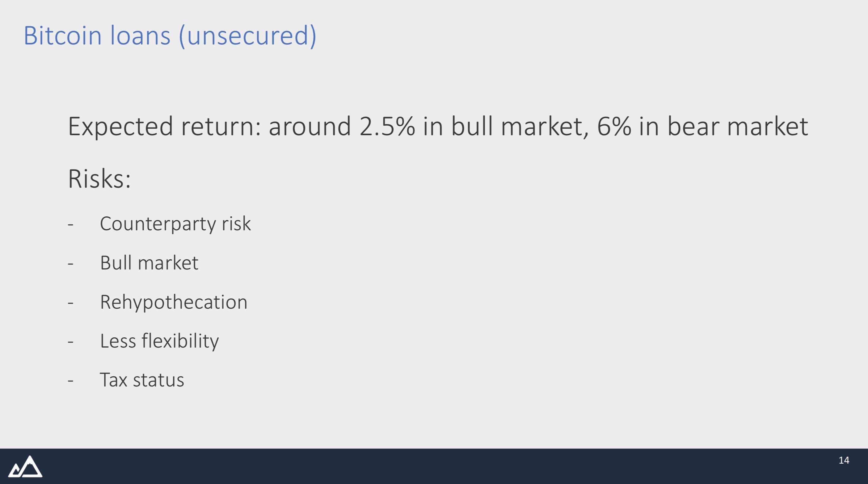Select the slide title 'Bitcoin loans (unsecured)'
The height and width of the screenshot is (484, 868).
[170, 36]
